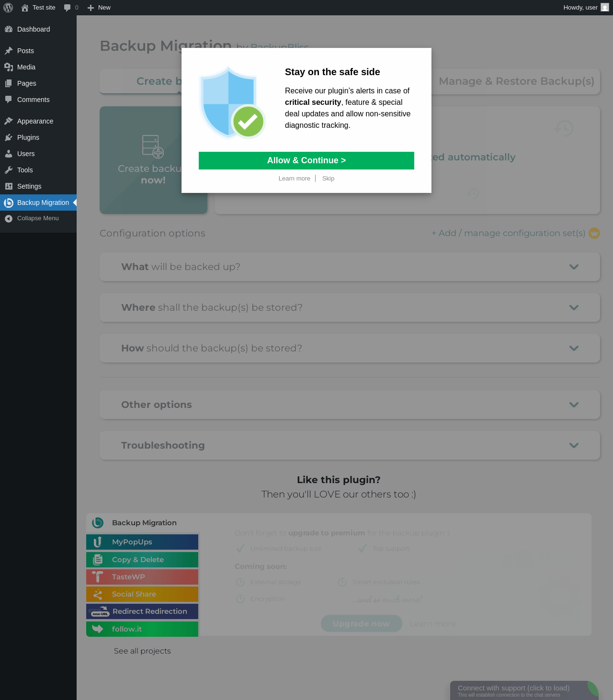The image size is (613, 700).
Task: Click Add / manage configuration set(s)
Action: point(509,233)
